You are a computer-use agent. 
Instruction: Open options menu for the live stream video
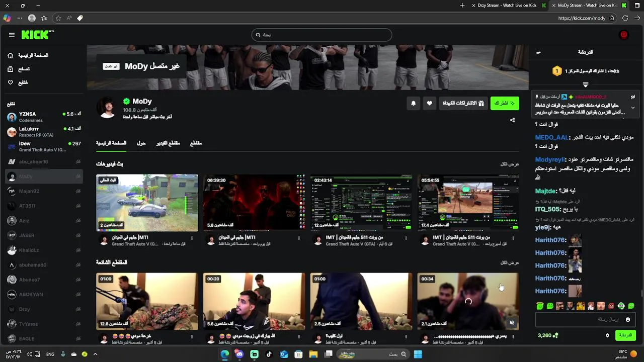[x=192, y=238]
